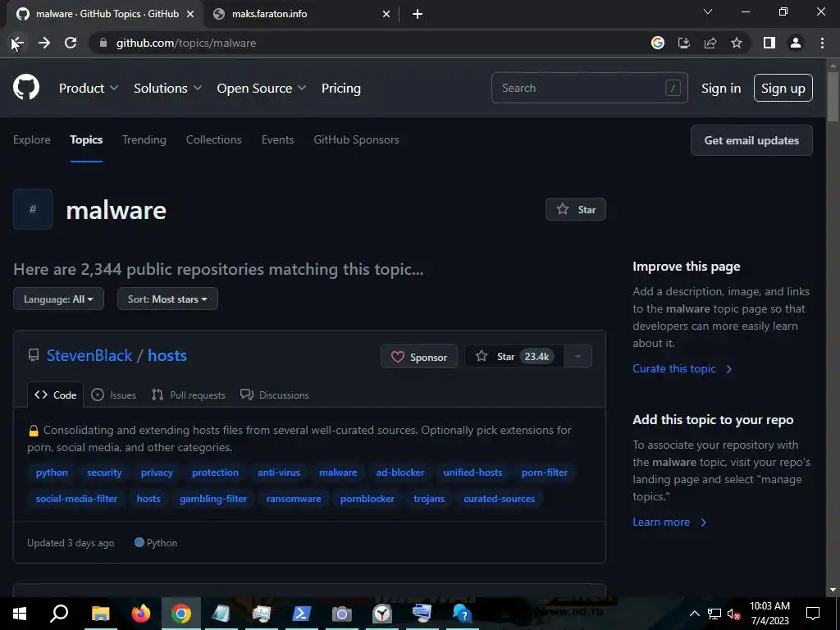840x630 pixels.
Task: Open Pull requests tab of hosts repo
Action: [x=189, y=395]
